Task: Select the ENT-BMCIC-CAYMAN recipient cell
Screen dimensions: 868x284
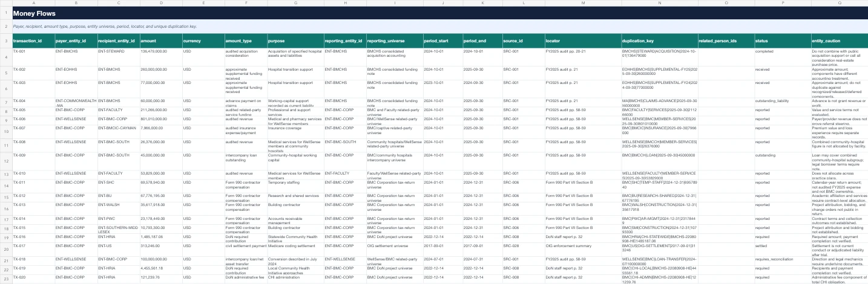Action: tap(118, 131)
